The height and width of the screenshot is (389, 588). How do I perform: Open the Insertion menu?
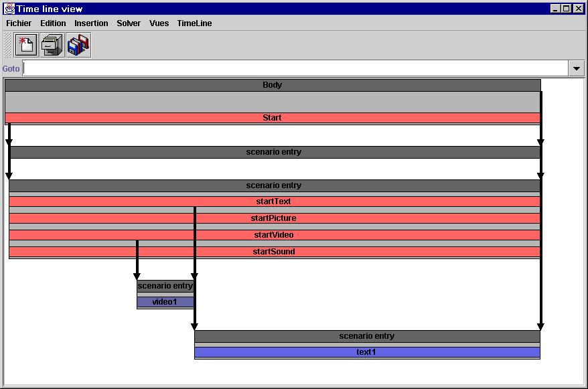91,23
